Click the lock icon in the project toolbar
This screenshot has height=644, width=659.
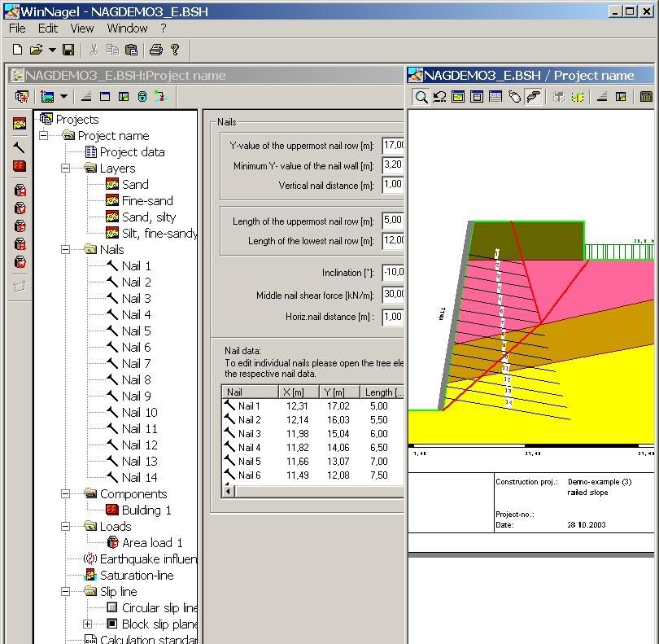pos(142,96)
